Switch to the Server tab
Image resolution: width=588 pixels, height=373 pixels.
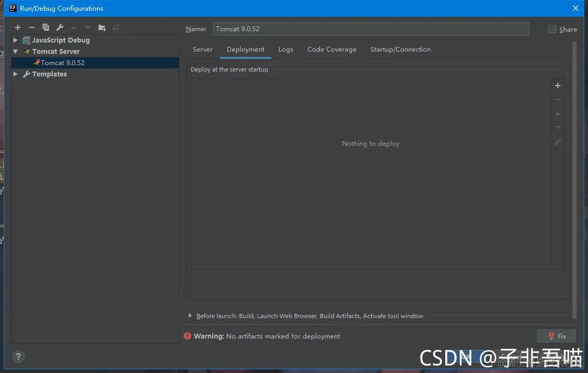click(202, 50)
